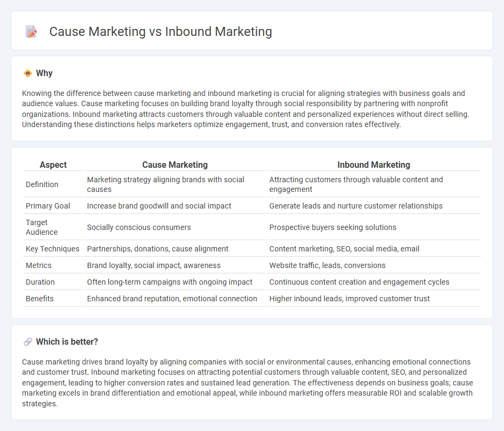Select the Definition row label
This screenshot has width=504, height=431.
pos(42,184)
